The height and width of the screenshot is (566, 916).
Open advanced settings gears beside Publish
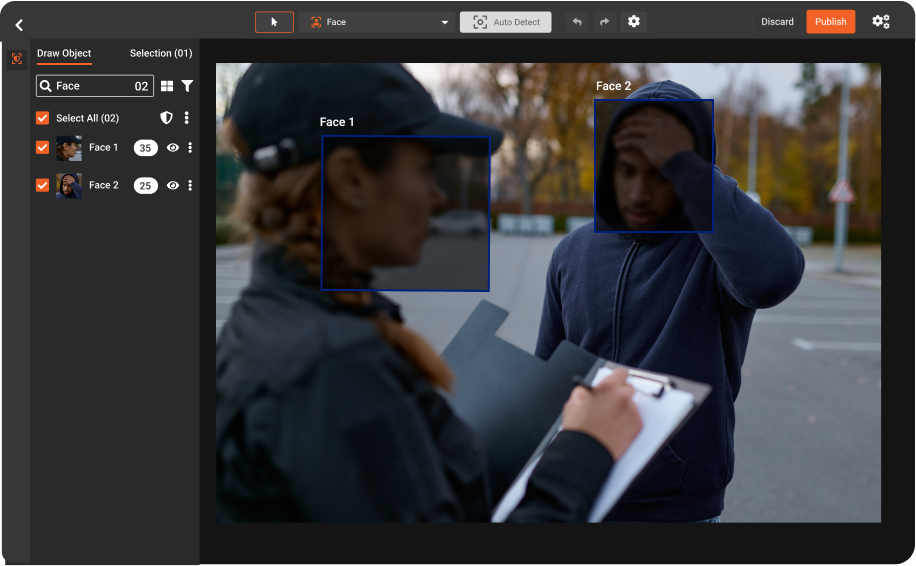pos(880,22)
